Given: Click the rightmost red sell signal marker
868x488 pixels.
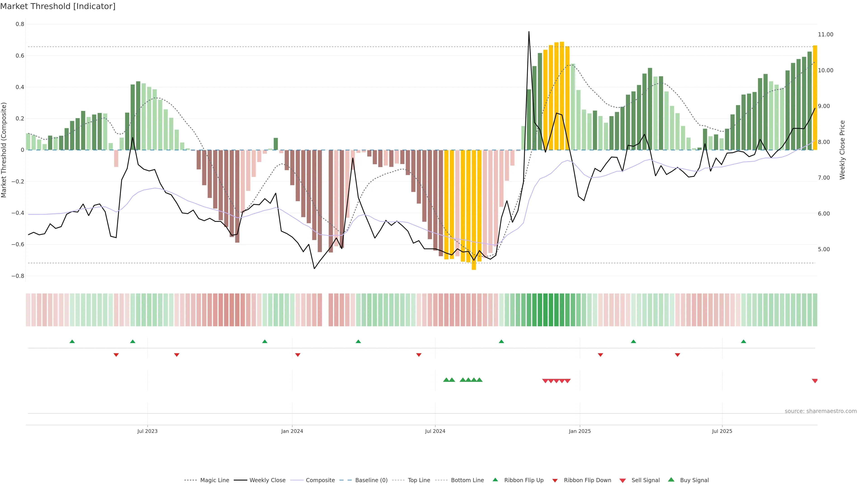Looking at the screenshot, I should pos(815,381).
